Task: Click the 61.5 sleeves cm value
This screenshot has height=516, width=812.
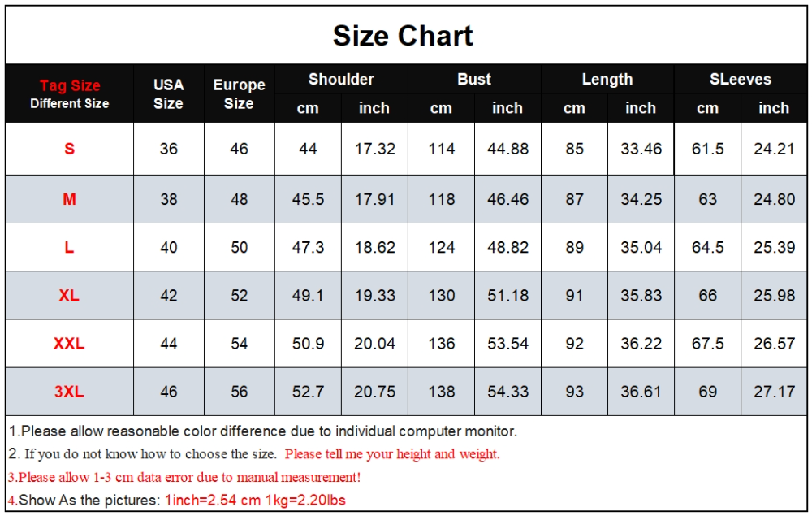Action: pos(708,149)
